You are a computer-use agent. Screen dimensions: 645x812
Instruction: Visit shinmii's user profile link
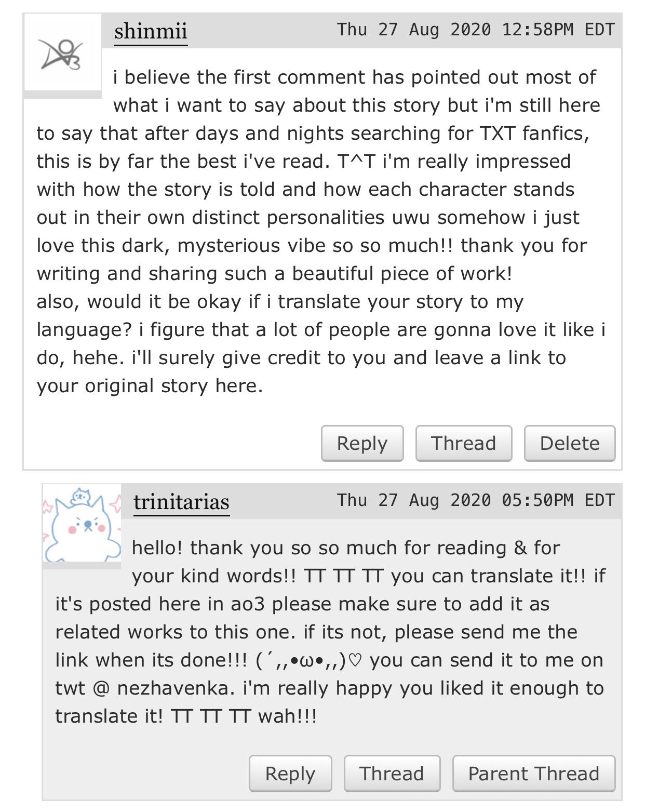point(151,31)
